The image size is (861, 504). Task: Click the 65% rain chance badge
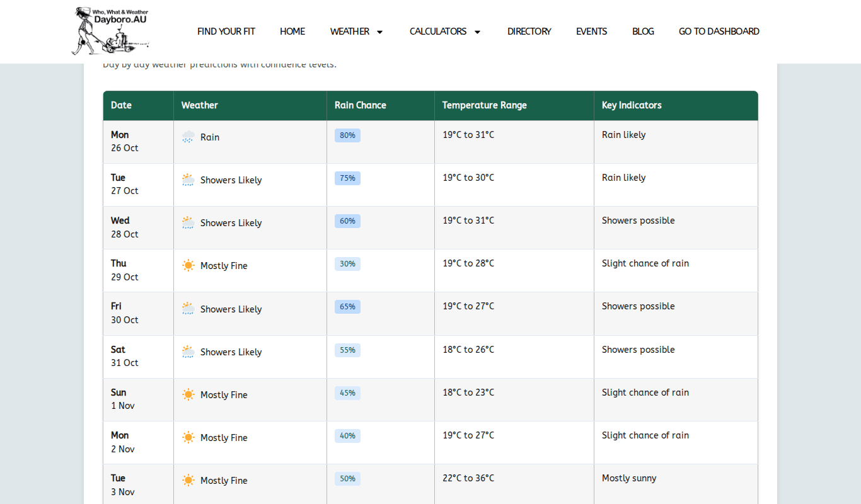coord(347,307)
